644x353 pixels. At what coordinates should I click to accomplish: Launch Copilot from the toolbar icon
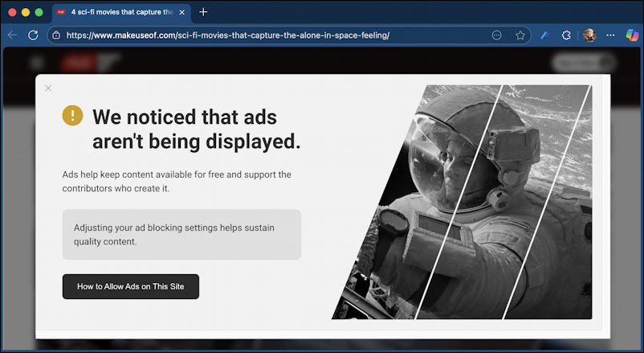[x=632, y=35]
